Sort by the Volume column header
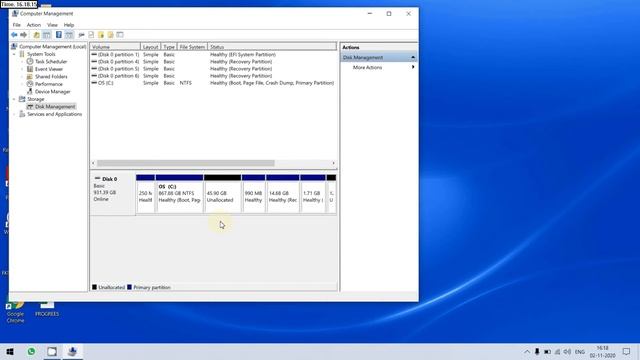The image size is (640, 360). tap(115, 47)
